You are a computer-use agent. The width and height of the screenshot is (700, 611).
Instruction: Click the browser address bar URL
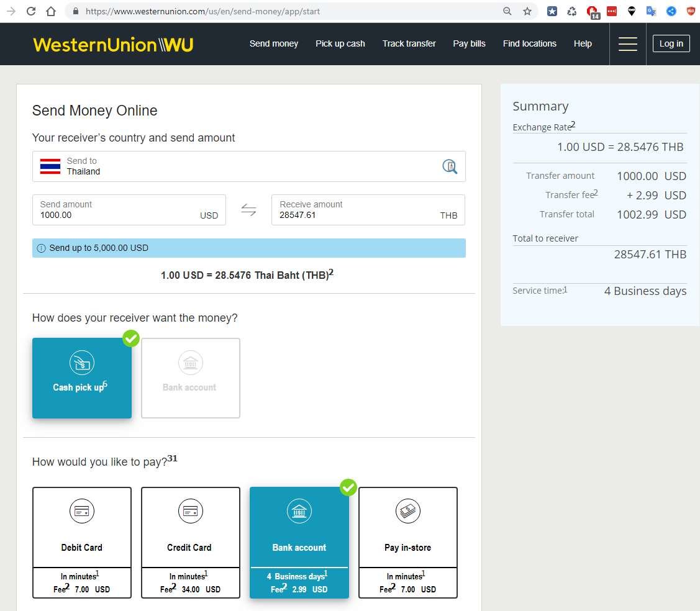[x=202, y=11]
